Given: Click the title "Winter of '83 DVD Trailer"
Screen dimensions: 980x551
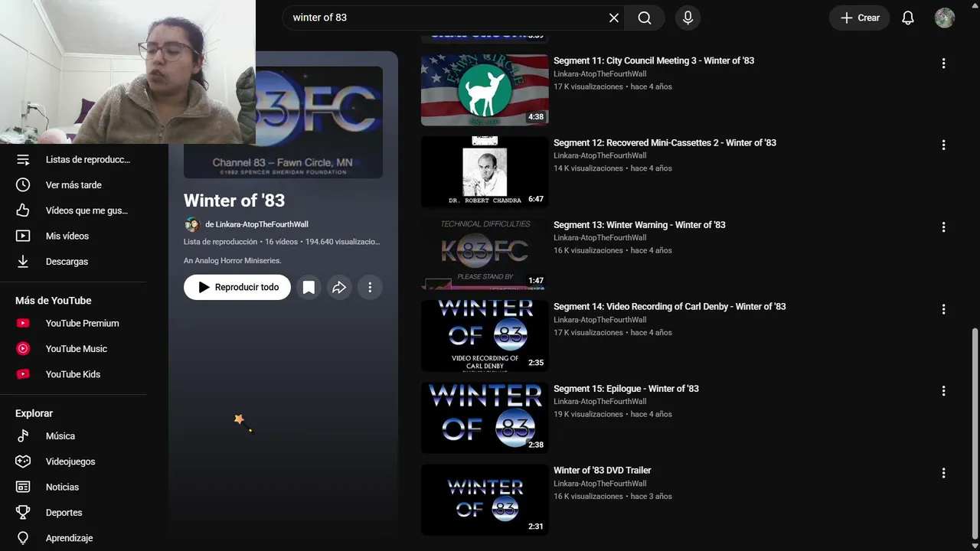Looking at the screenshot, I should (603, 471).
